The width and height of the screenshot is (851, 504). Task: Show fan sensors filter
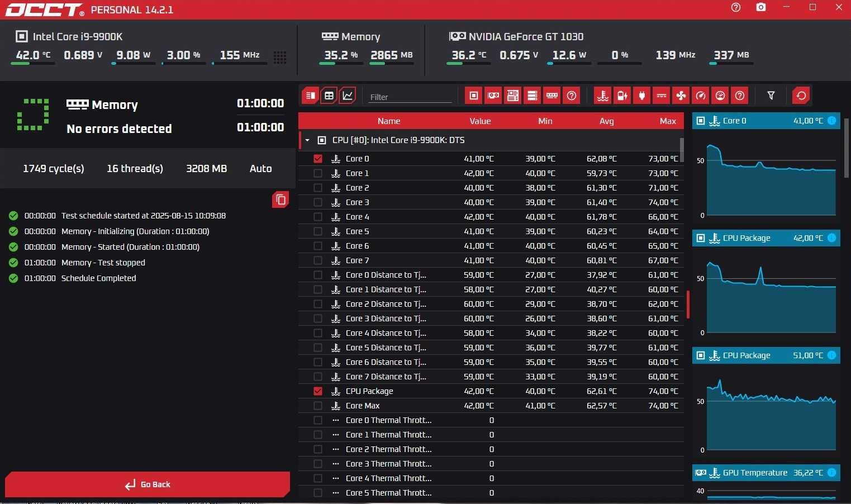pos(681,96)
